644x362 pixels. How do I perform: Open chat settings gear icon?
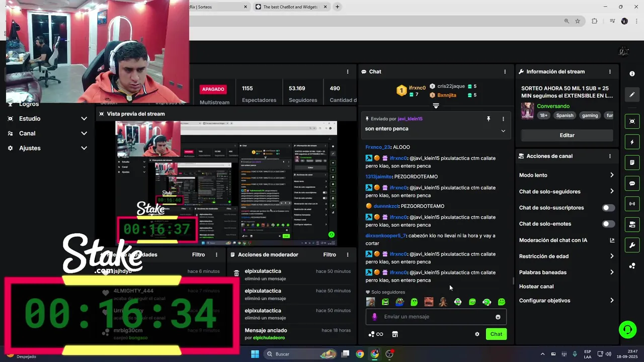tap(477, 334)
